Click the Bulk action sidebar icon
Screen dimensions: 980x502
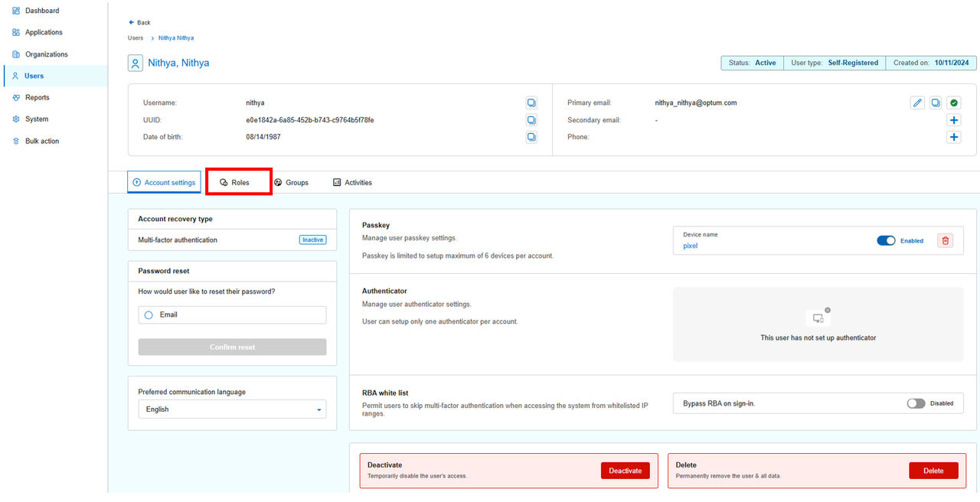[16, 141]
